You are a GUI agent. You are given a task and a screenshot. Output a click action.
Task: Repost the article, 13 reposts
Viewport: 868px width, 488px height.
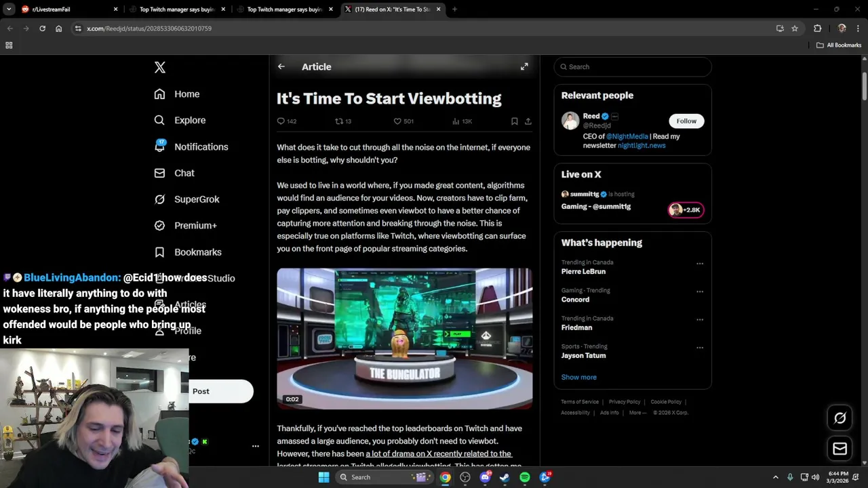[x=344, y=121]
